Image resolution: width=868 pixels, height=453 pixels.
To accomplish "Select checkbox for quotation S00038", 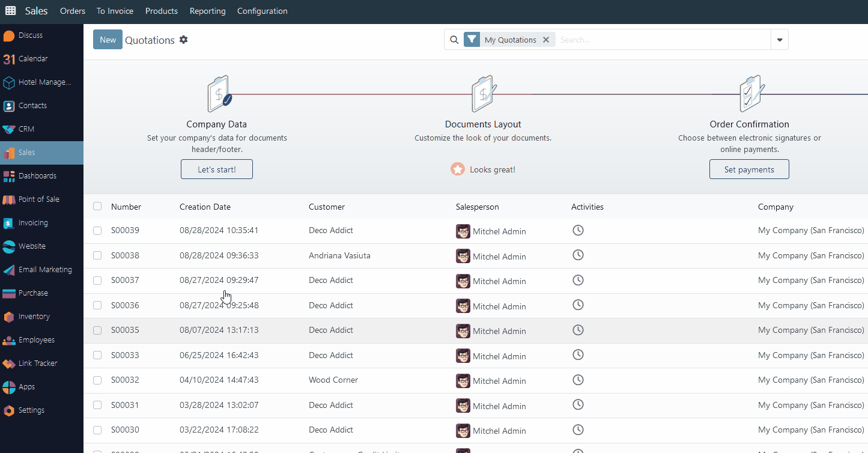I will pos(97,255).
